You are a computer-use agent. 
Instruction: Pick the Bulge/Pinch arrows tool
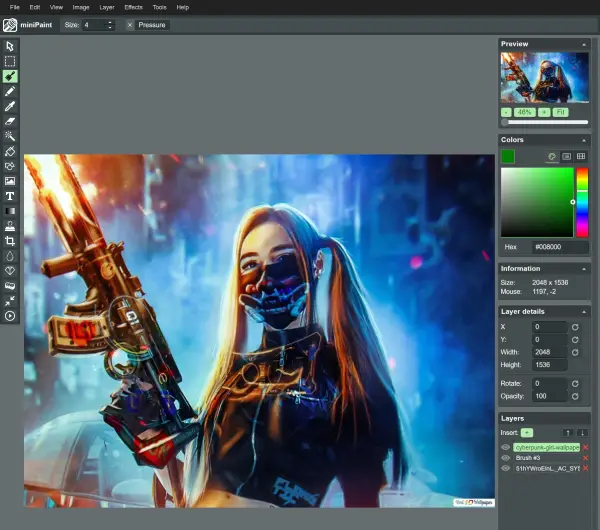[10, 301]
